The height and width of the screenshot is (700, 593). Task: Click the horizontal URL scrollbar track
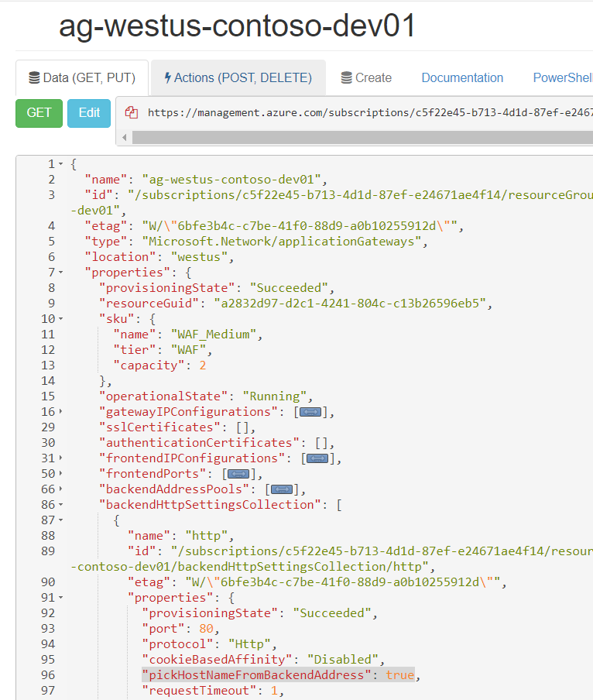tap(362, 138)
